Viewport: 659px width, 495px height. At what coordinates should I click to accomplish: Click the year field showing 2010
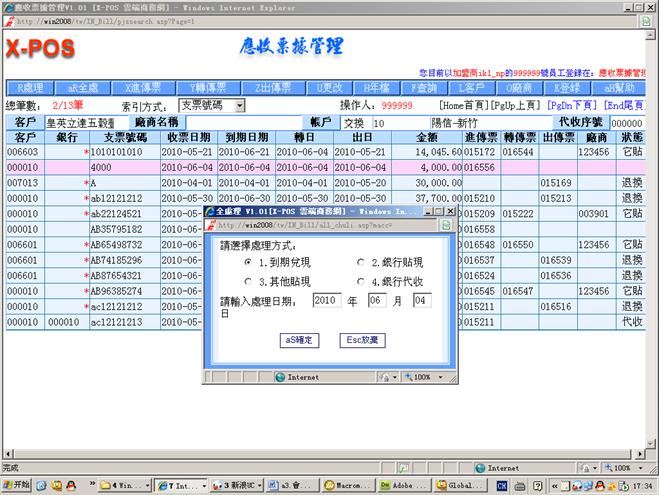327,300
